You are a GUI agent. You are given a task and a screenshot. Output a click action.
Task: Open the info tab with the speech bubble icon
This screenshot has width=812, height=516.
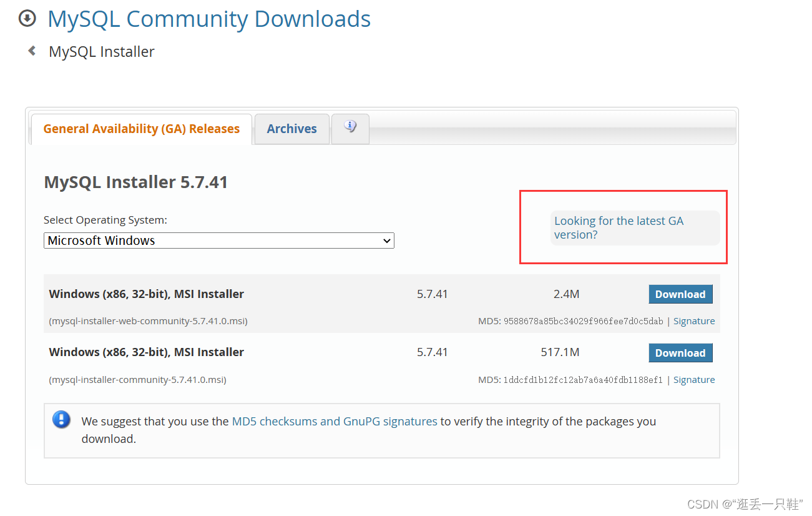click(350, 128)
